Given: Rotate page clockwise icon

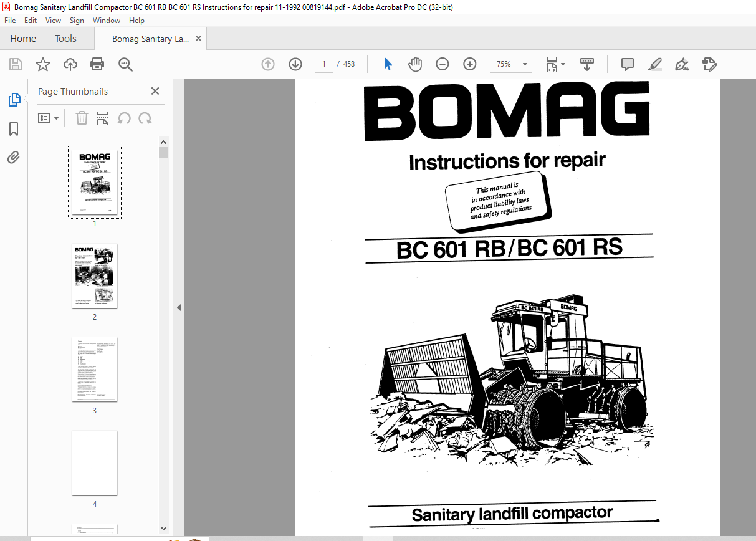Looking at the screenshot, I should pyautogui.click(x=145, y=118).
